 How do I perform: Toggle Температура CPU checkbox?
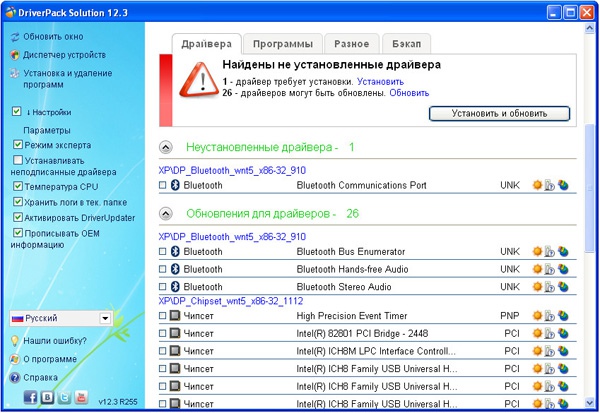(18, 186)
